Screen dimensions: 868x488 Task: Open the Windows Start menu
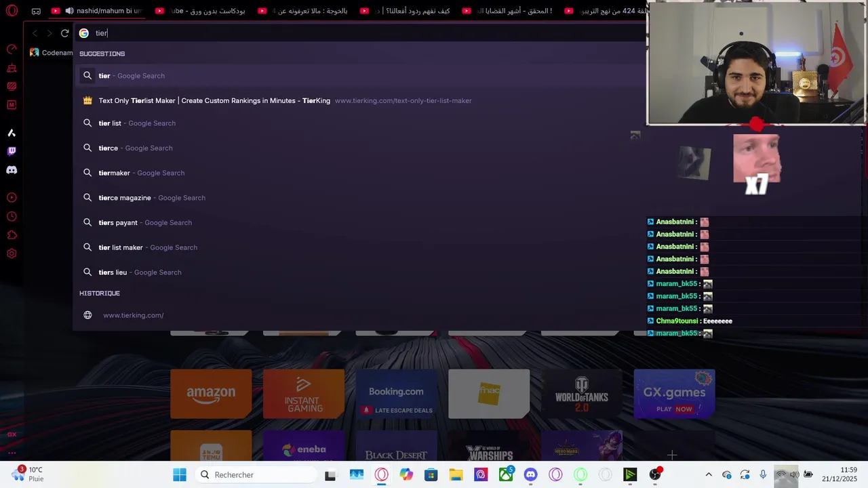(180, 475)
